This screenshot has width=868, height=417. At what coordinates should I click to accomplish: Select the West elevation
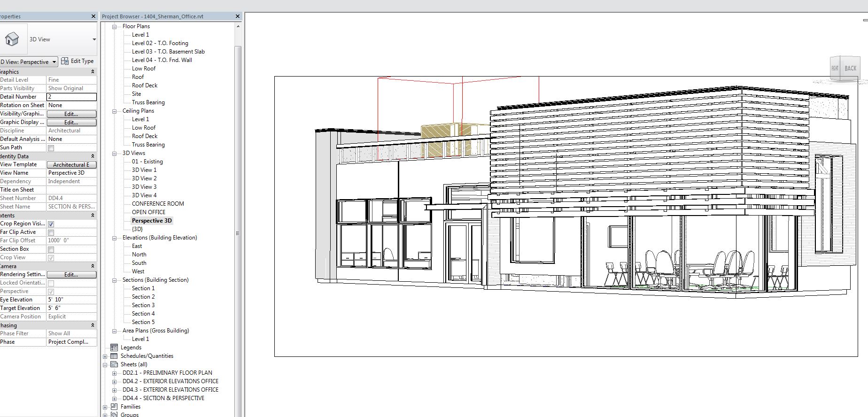138,271
